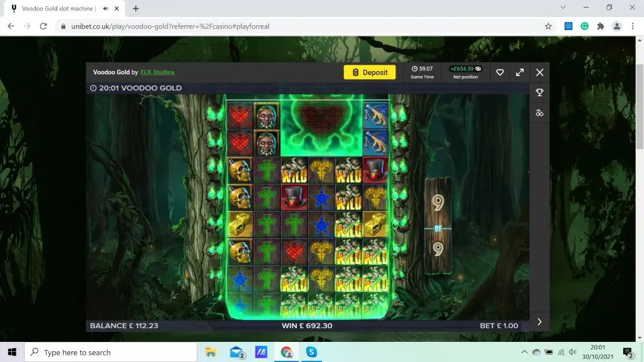This screenshot has height=362, width=644.
Task: Open the ELK Studios link
Action: [157, 72]
